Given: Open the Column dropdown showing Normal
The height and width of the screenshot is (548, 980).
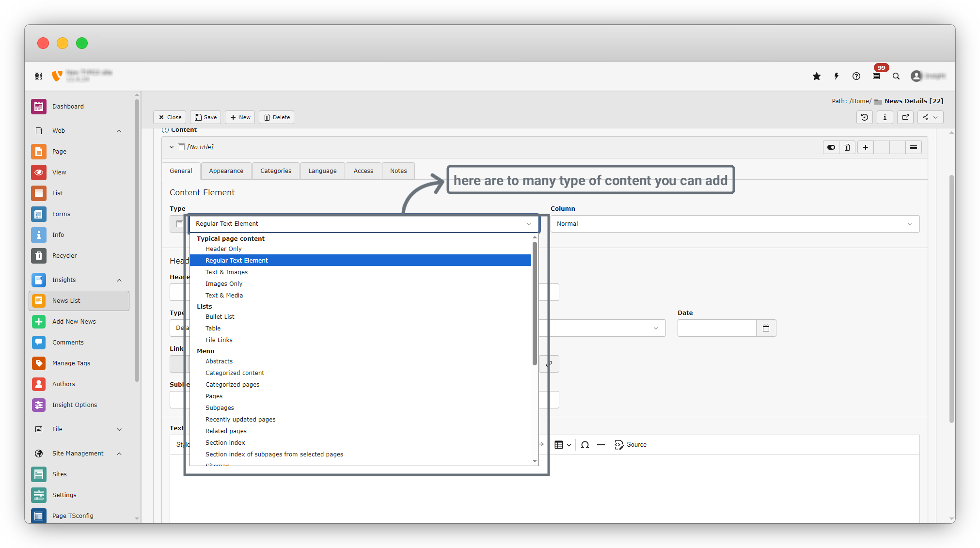Looking at the screenshot, I should [x=734, y=224].
